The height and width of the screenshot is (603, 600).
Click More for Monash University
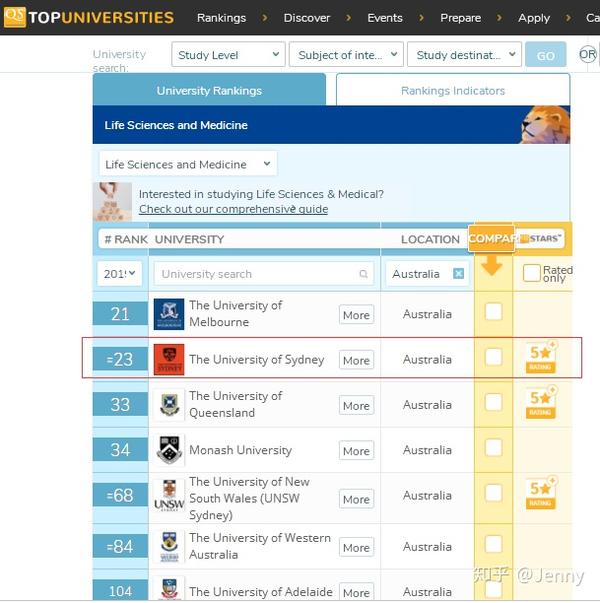point(356,450)
